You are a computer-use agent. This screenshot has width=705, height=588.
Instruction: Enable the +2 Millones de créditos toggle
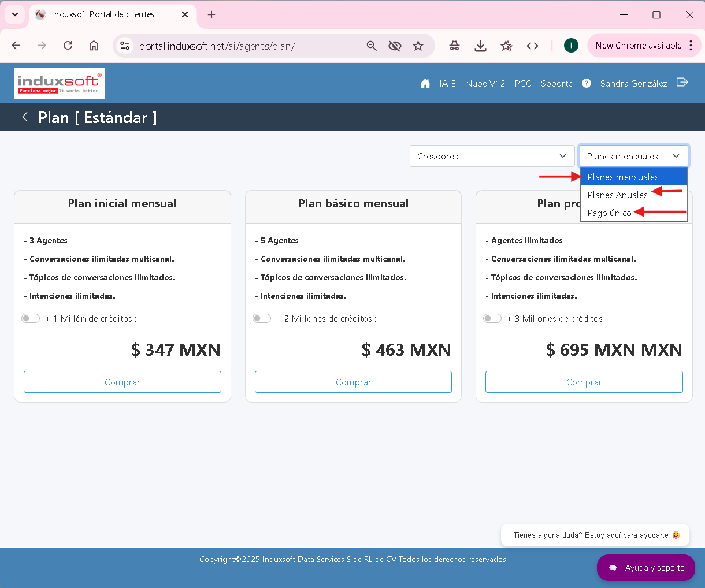click(x=262, y=318)
